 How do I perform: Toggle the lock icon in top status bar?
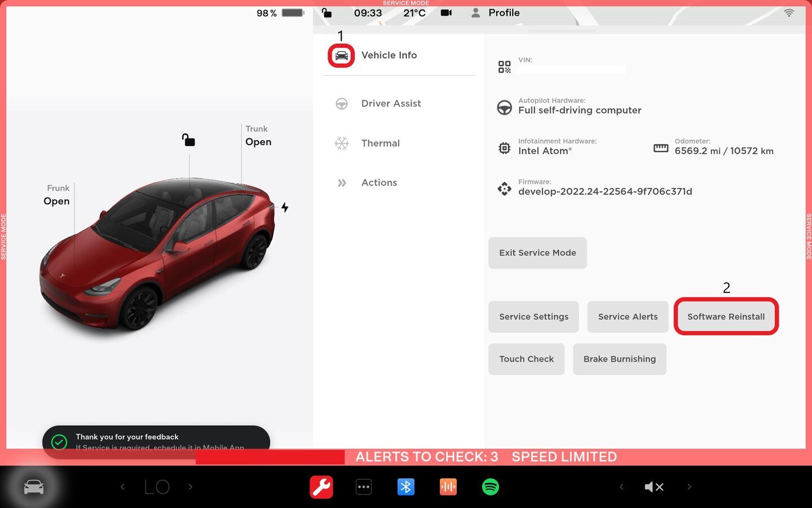click(326, 12)
